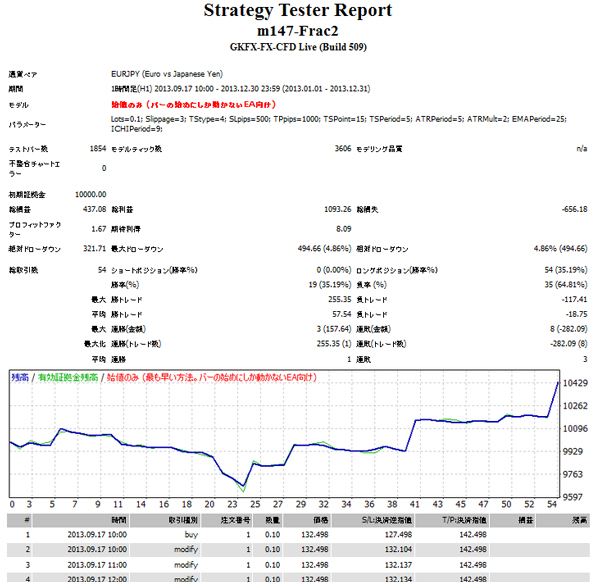Click the stop loss cell '132.137'
Image resolution: width=600 pixels, height=582 pixels.
pos(399,565)
